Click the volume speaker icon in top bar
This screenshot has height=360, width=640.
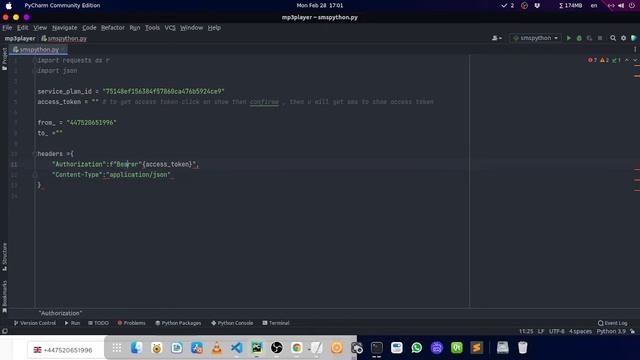pos(621,5)
